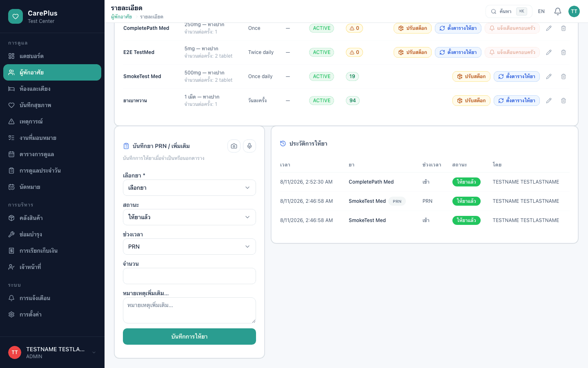Open the notifications bell in the header
Image resolution: width=588 pixels, height=368 pixels.
[558, 11]
